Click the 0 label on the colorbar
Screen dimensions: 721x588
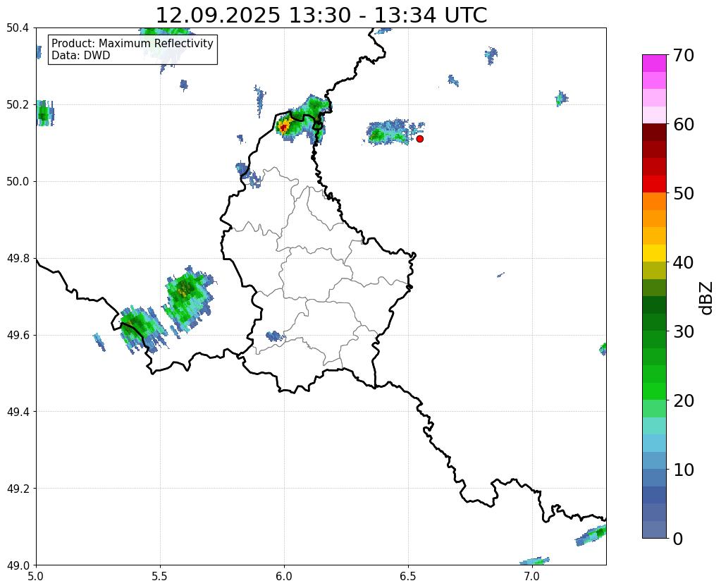pyautogui.click(x=678, y=539)
